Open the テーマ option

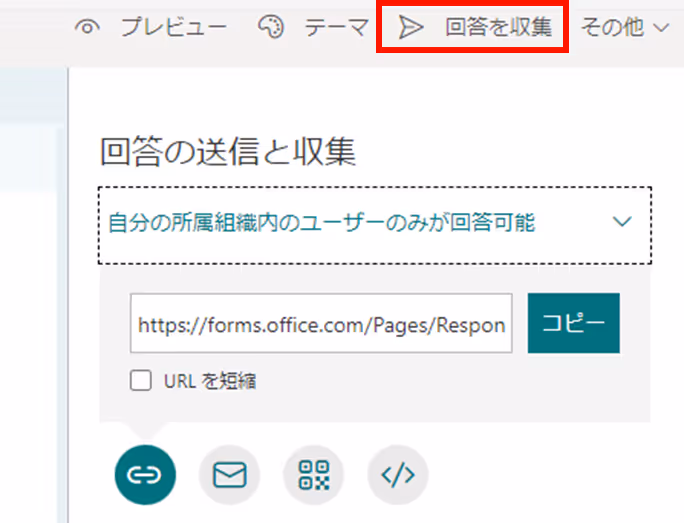coord(336,27)
